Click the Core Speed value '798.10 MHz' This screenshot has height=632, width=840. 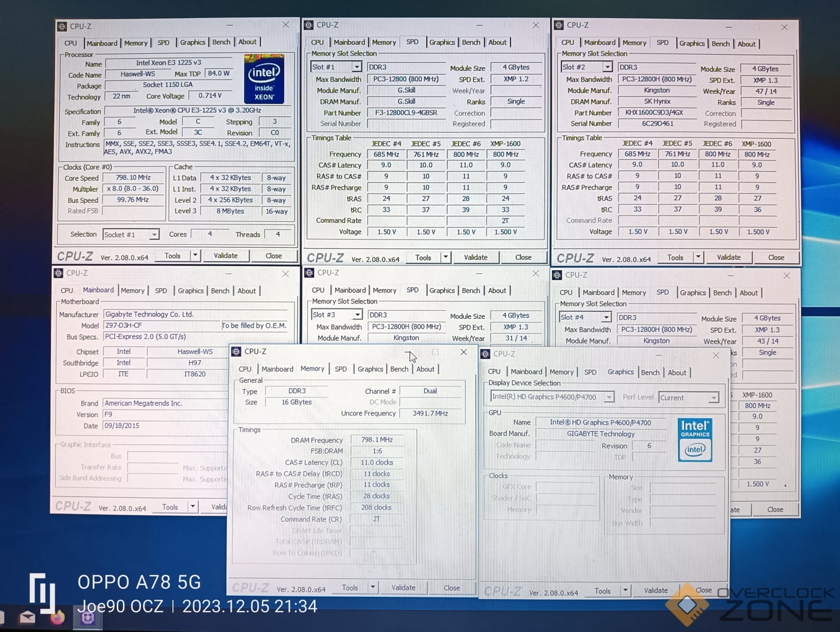133,178
